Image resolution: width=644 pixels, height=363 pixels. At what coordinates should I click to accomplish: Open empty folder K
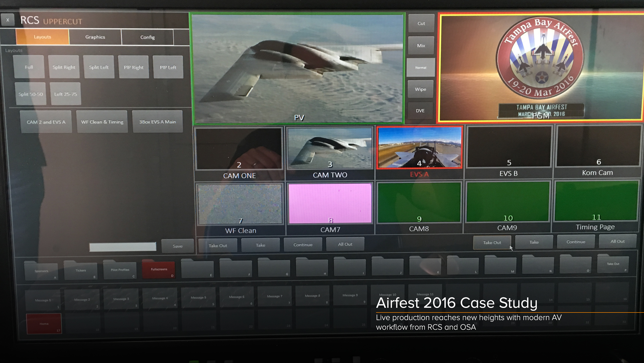[x=425, y=265]
